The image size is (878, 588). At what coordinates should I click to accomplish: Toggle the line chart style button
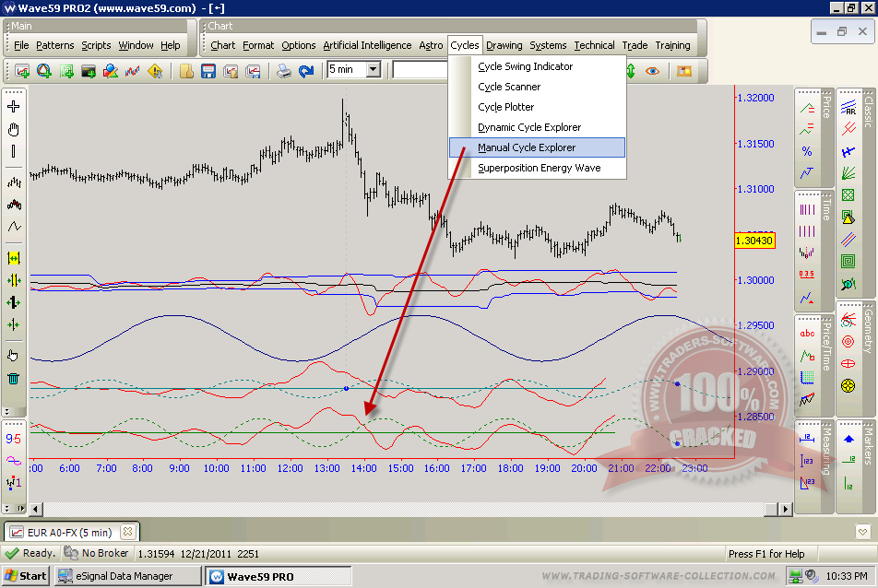pyautogui.click(x=14, y=227)
